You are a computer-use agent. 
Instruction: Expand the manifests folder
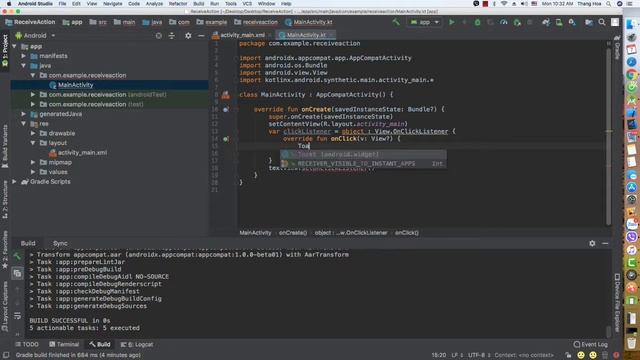coord(24,56)
